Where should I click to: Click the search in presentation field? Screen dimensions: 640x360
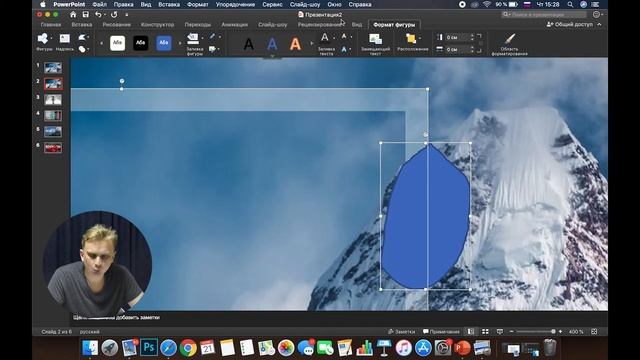tap(544, 14)
